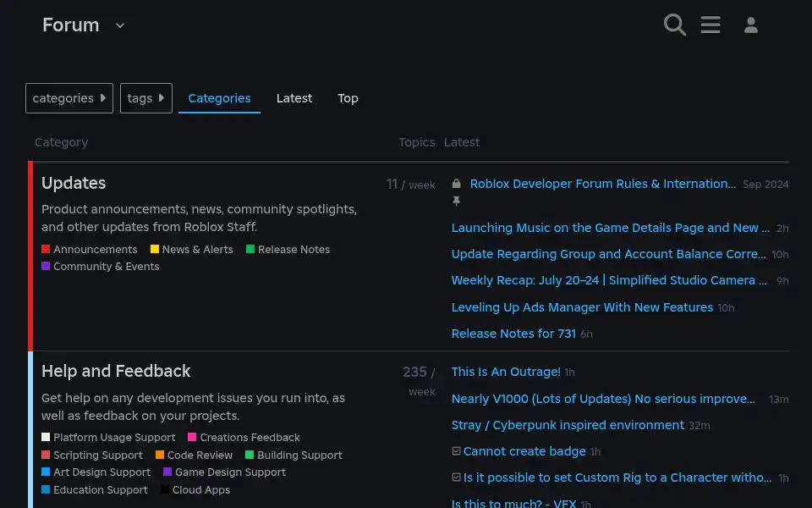This screenshot has width=812, height=508.
Task: Open Leveling Up Ads Manager topic
Action: click(x=582, y=307)
